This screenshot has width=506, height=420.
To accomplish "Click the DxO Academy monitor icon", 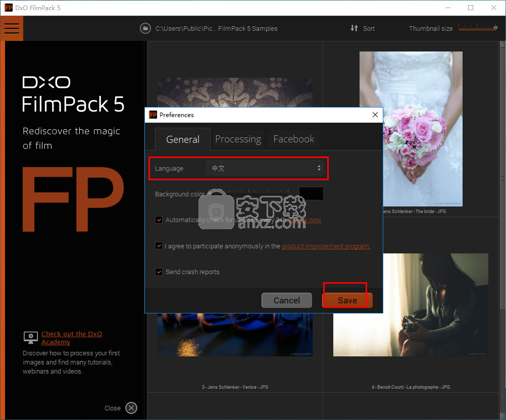I will pyautogui.click(x=31, y=337).
